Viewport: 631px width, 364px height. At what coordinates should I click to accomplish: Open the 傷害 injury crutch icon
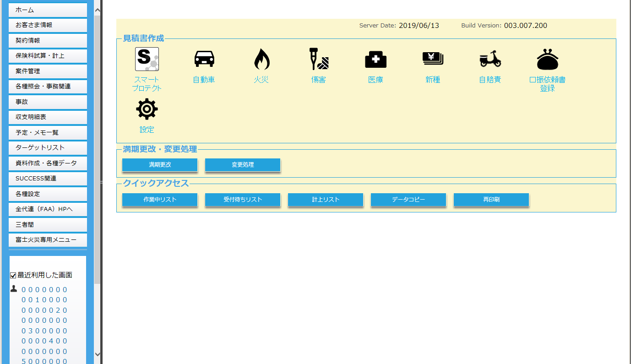(318, 60)
